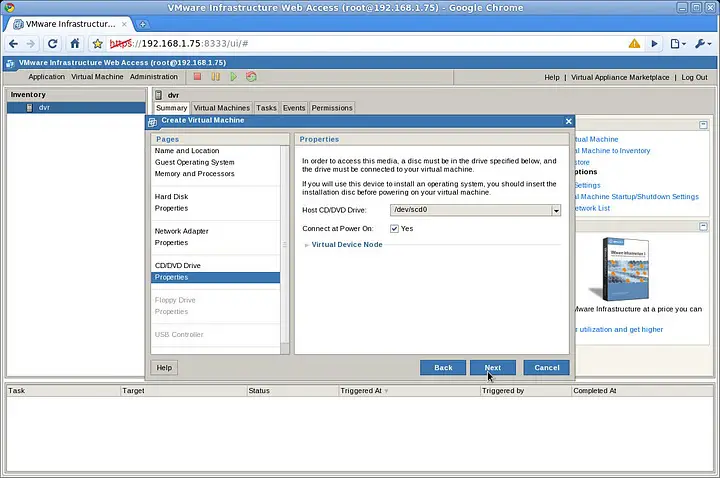The height and width of the screenshot is (478, 720).
Task: Click the red Stop power toolbar icon
Action: click(x=197, y=77)
